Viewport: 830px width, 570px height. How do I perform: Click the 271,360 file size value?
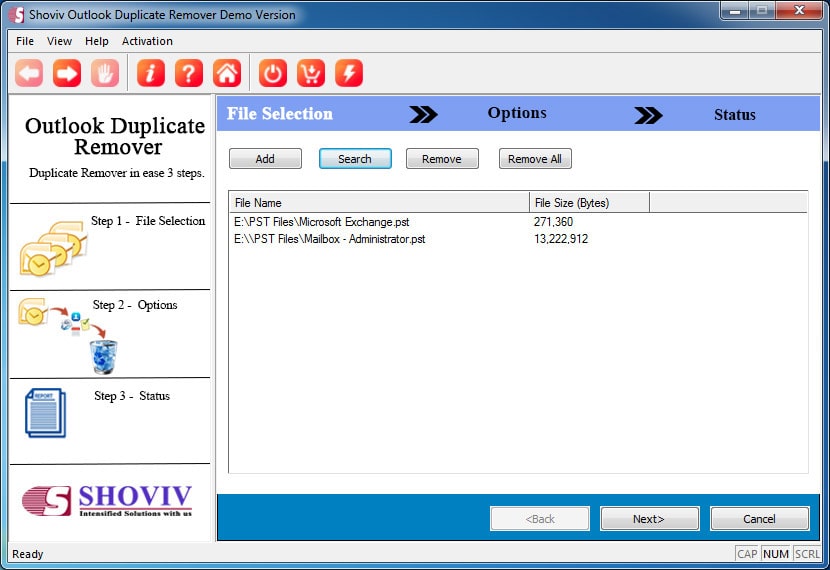(x=553, y=222)
